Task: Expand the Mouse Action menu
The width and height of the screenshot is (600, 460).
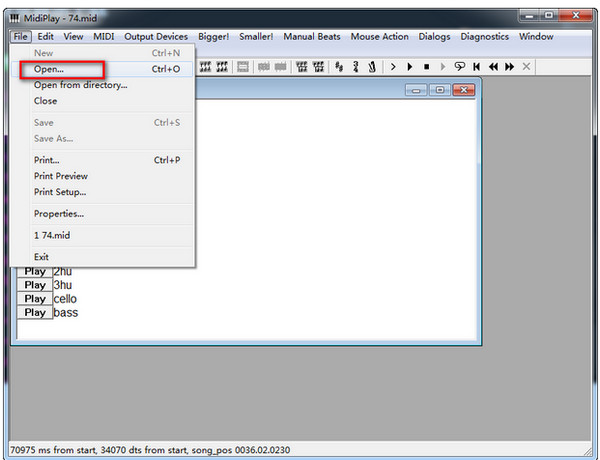Action: point(379,37)
